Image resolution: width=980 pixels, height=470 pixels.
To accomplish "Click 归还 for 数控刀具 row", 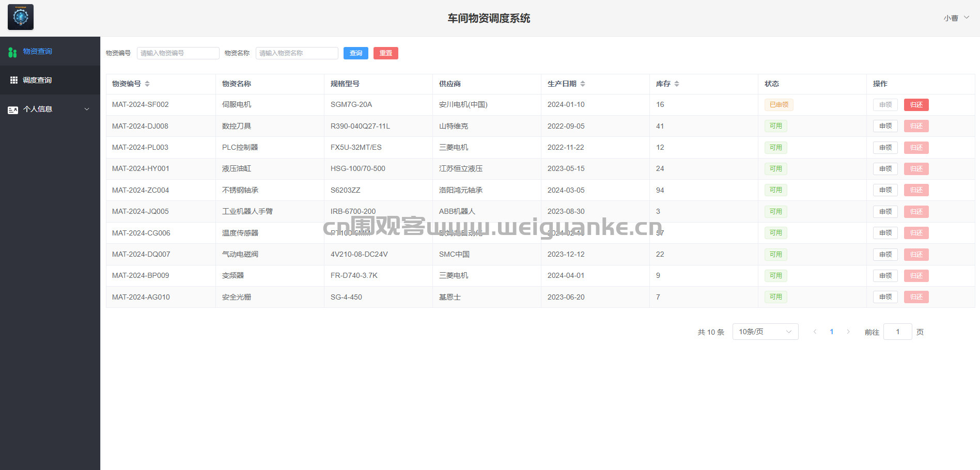I will pyautogui.click(x=916, y=126).
